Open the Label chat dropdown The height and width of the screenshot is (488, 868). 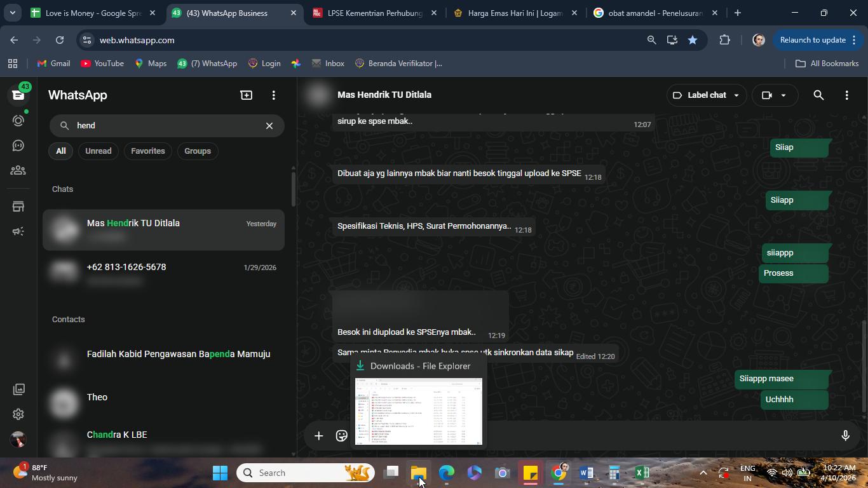tap(705, 95)
